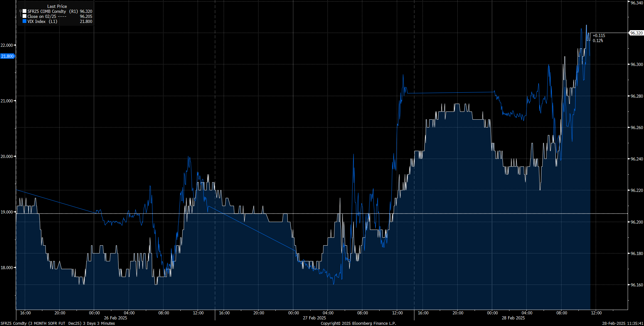Viewport: 644px width, 326px height.
Task: Select the SFRZ5 COMB Comdty (R1) legend entry
Action: coord(53,11)
